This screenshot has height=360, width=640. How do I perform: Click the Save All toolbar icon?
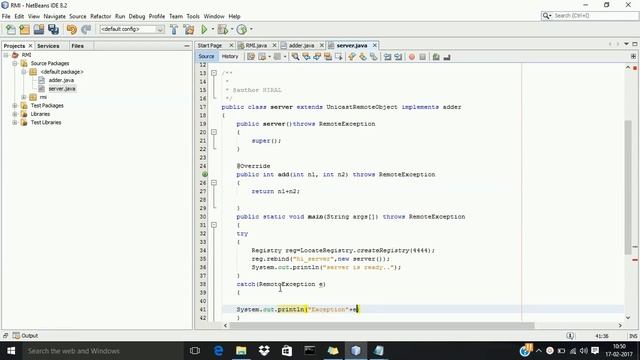tap(53, 29)
